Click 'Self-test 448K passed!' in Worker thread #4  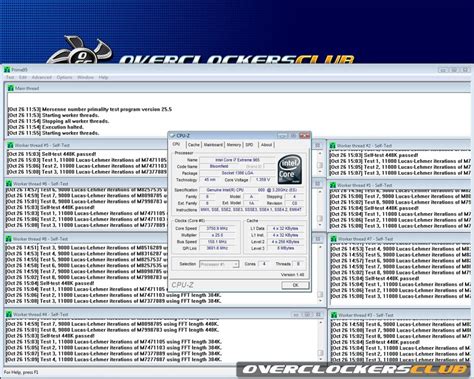pyautogui.click(x=50, y=336)
